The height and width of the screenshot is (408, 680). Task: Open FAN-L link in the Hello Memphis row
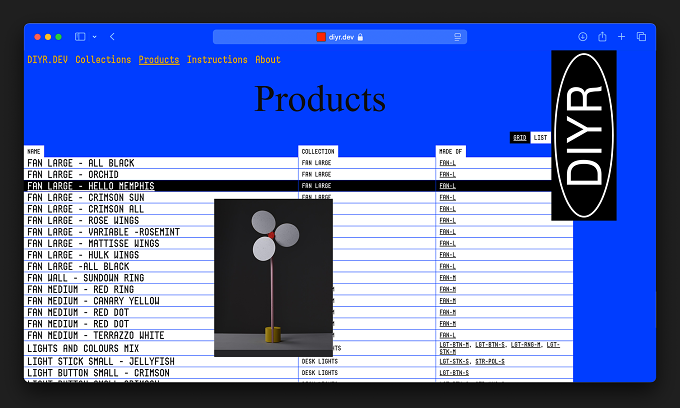(x=448, y=186)
